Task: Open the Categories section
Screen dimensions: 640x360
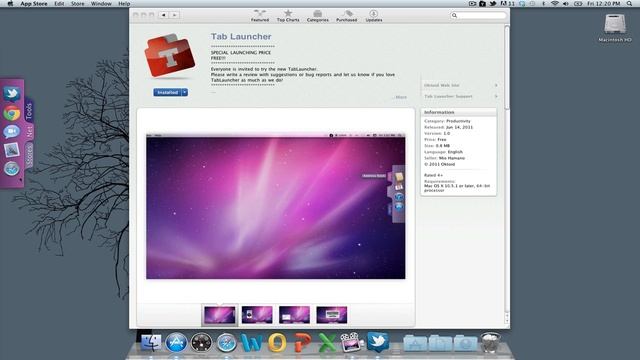Action: (x=318, y=16)
